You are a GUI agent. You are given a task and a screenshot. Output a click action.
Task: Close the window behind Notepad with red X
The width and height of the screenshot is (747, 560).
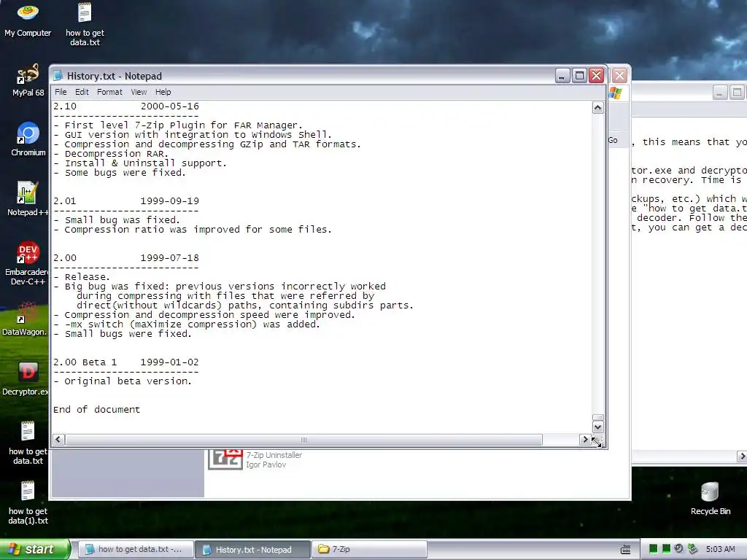tap(619, 76)
